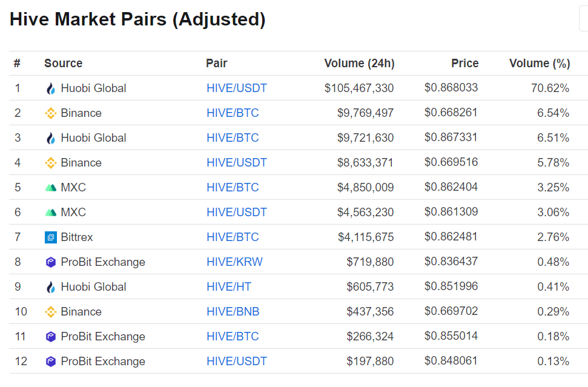
Task: Open the HIVE/HT pair link
Action: [x=229, y=286]
